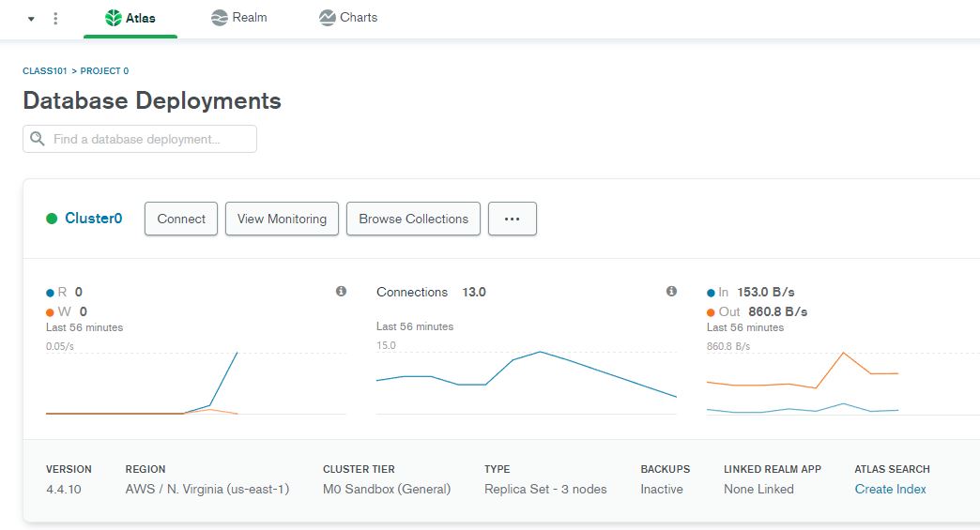Image resolution: width=980 pixels, height=530 pixels.
Task: Click the blue R reads legend dot
Action: pyautogui.click(x=50, y=293)
